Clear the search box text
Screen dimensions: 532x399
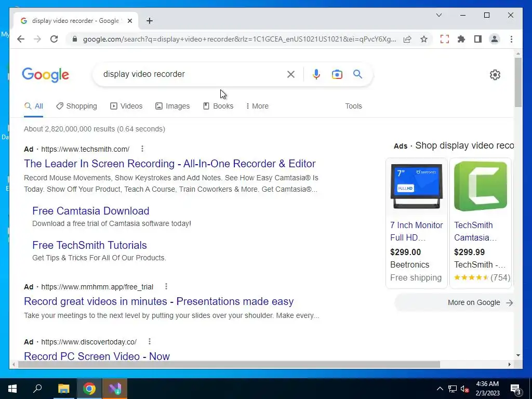point(291,74)
